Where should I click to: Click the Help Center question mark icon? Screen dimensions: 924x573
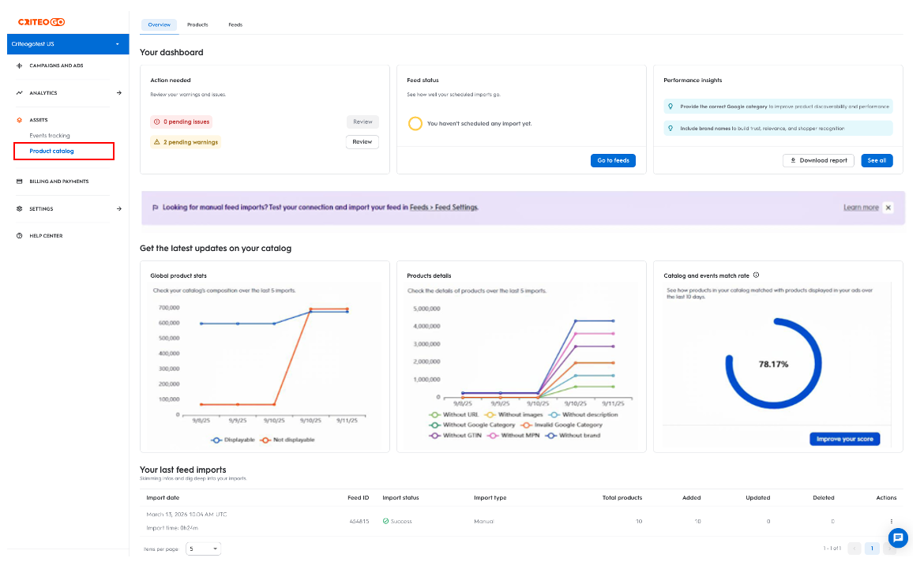pyautogui.click(x=20, y=236)
